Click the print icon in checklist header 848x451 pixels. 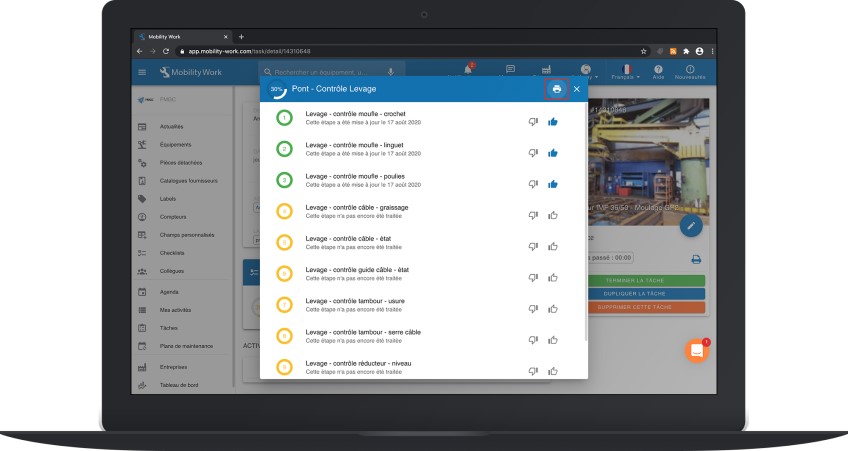point(556,89)
